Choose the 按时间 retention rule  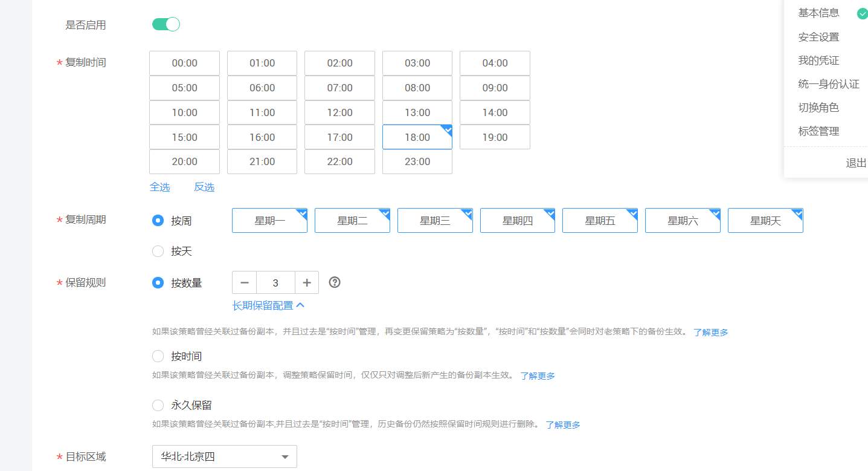click(158, 356)
